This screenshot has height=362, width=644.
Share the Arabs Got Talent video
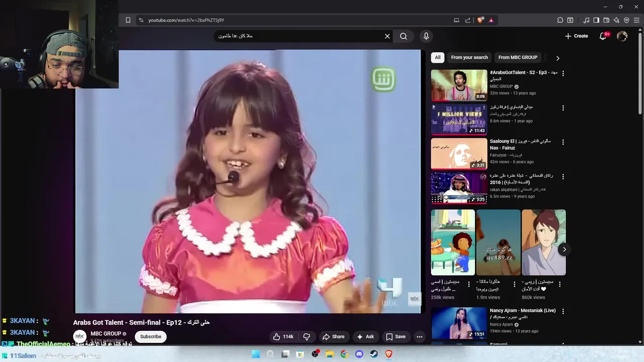pos(334,337)
